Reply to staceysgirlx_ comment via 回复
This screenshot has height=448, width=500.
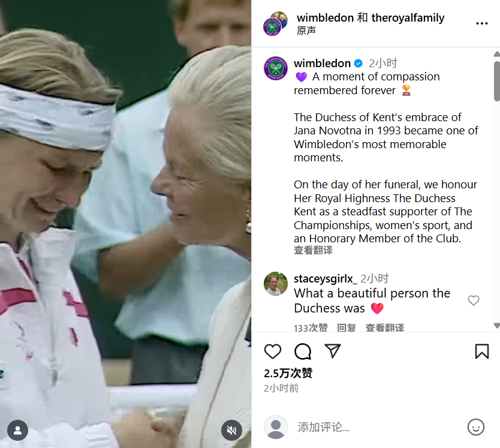347,327
